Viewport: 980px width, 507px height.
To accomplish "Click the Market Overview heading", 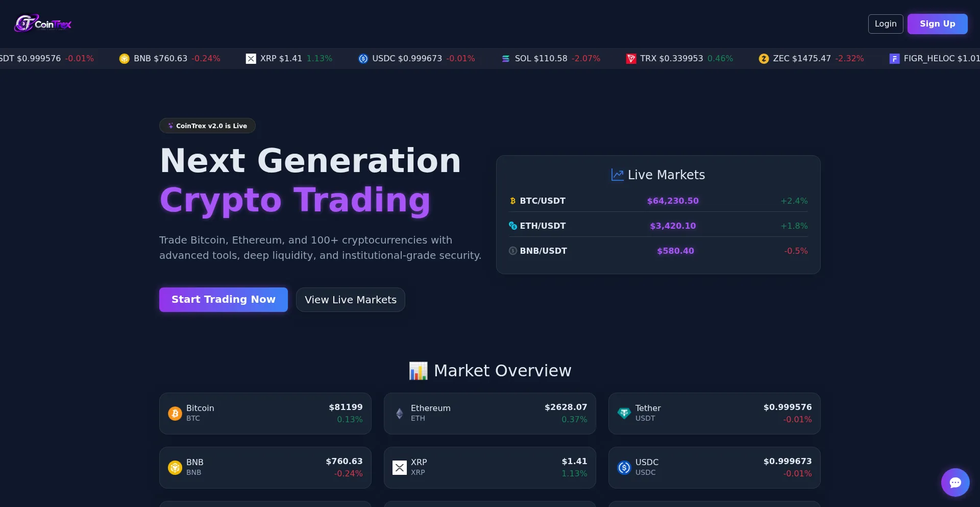I will pos(490,371).
